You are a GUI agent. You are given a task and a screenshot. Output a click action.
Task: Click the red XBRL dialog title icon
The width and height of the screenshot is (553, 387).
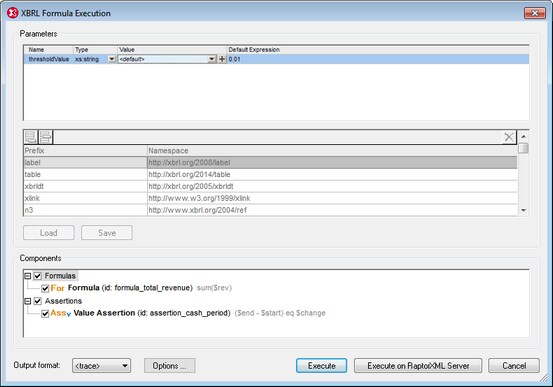coord(12,13)
